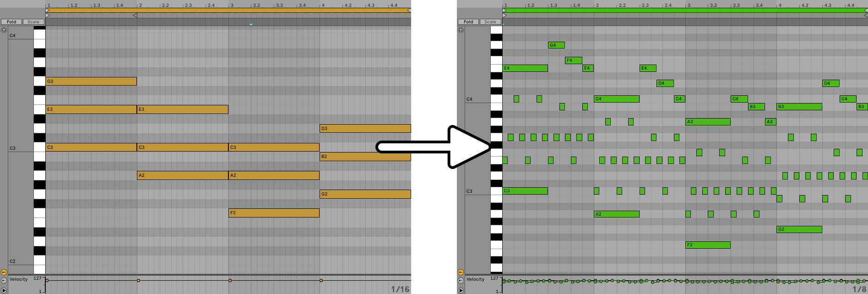The height and width of the screenshot is (294, 868).
Task: Select the long C4 note at bar 2 in the green clip
Action: tap(617, 99)
